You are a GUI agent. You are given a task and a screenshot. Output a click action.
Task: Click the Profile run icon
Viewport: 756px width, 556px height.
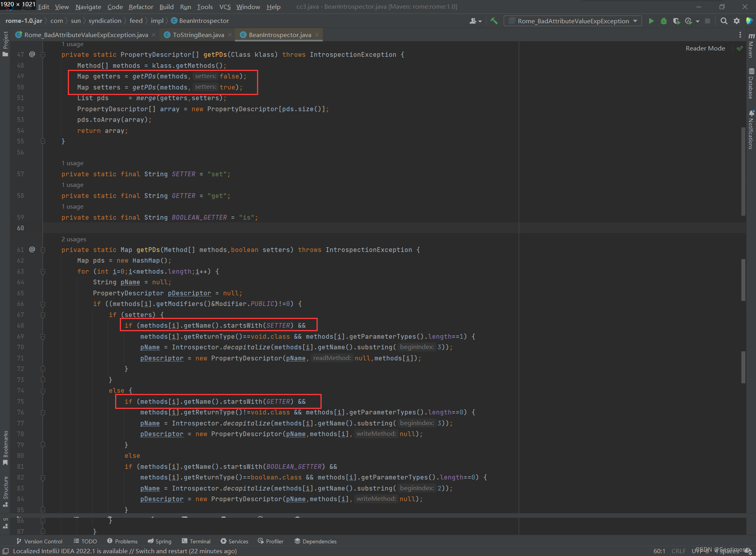689,21
